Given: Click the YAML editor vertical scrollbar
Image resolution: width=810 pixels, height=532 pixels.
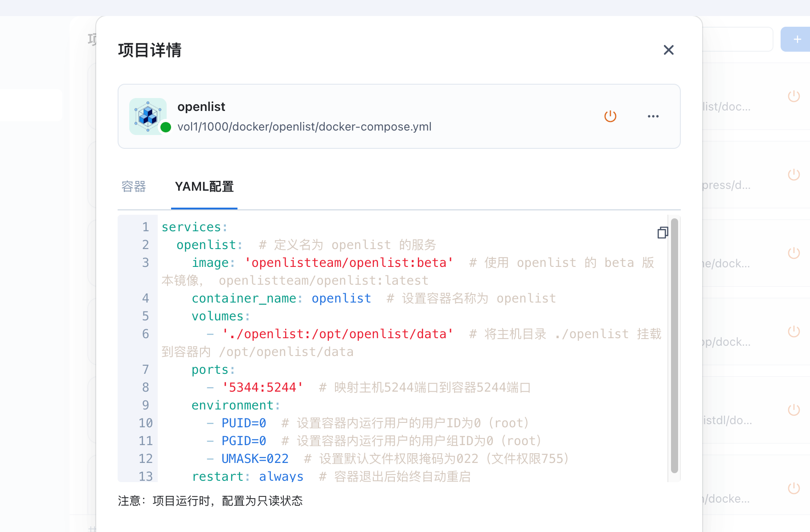Looking at the screenshot, I should point(674,345).
